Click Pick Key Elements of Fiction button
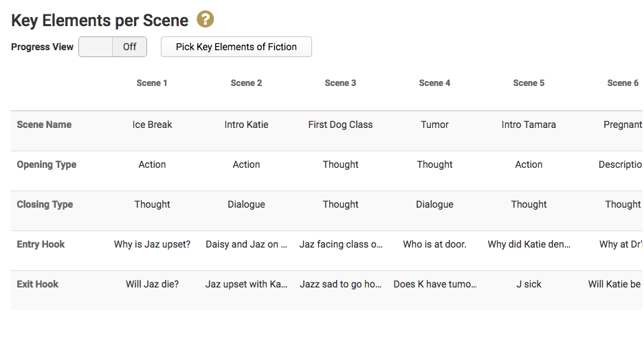Screen dimensions: 644x337 [236, 47]
